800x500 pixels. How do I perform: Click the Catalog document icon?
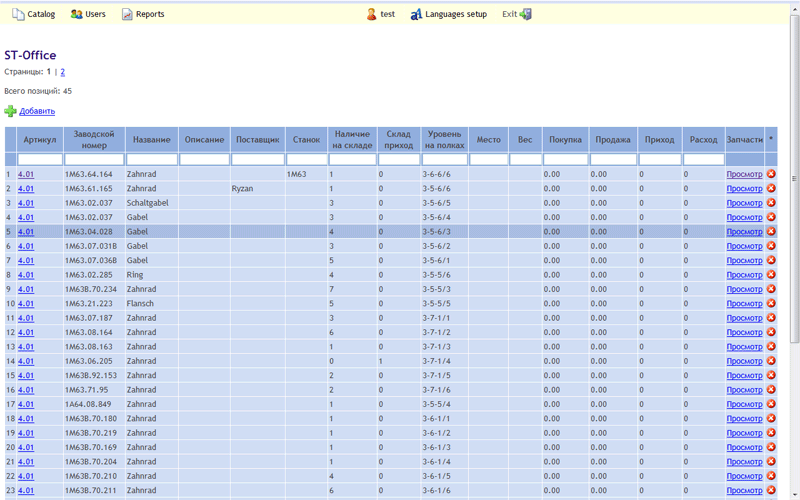coord(18,14)
